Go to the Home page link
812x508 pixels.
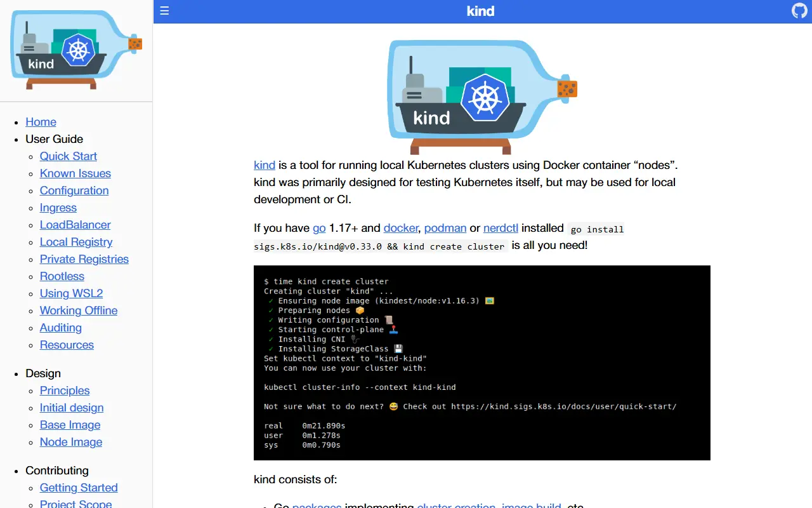click(x=41, y=122)
